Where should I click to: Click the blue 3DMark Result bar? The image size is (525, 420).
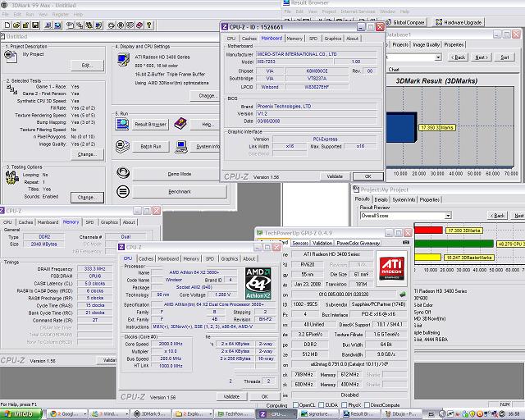click(401, 127)
